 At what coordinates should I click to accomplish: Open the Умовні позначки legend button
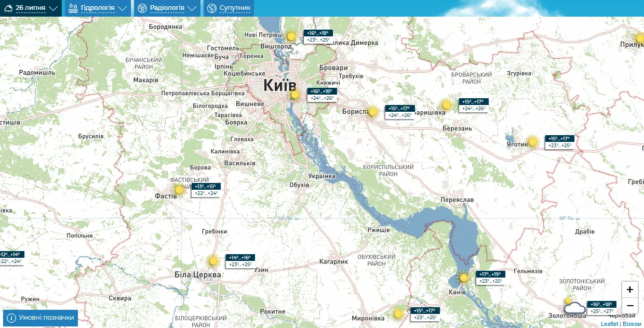pos(41,318)
